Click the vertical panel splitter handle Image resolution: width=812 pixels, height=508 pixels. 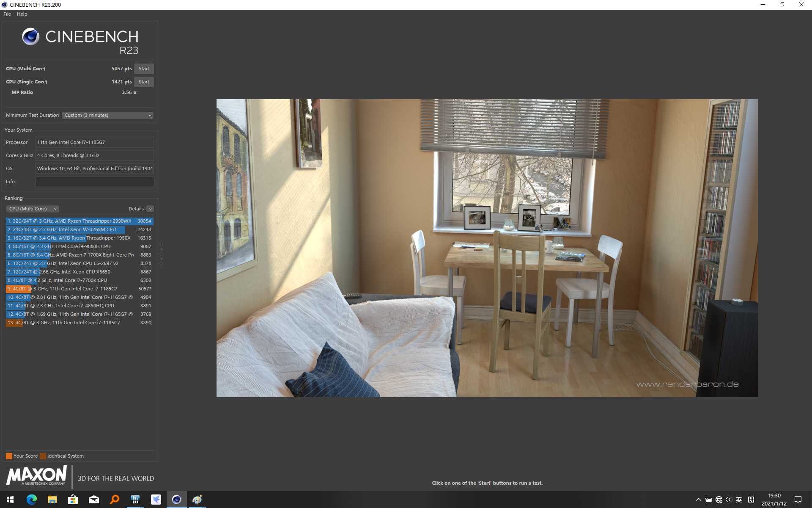click(x=161, y=255)
